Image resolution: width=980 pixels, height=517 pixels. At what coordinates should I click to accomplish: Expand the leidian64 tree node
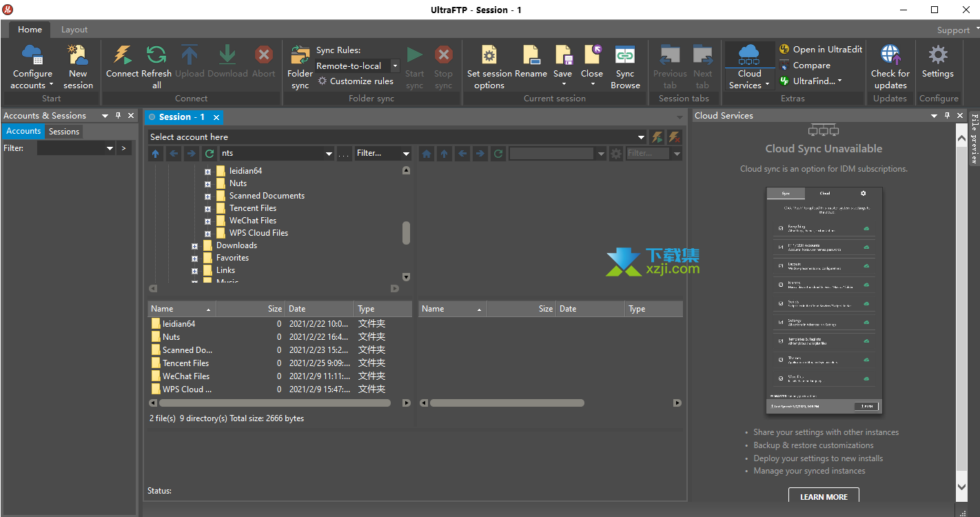[x=207, y=171]
